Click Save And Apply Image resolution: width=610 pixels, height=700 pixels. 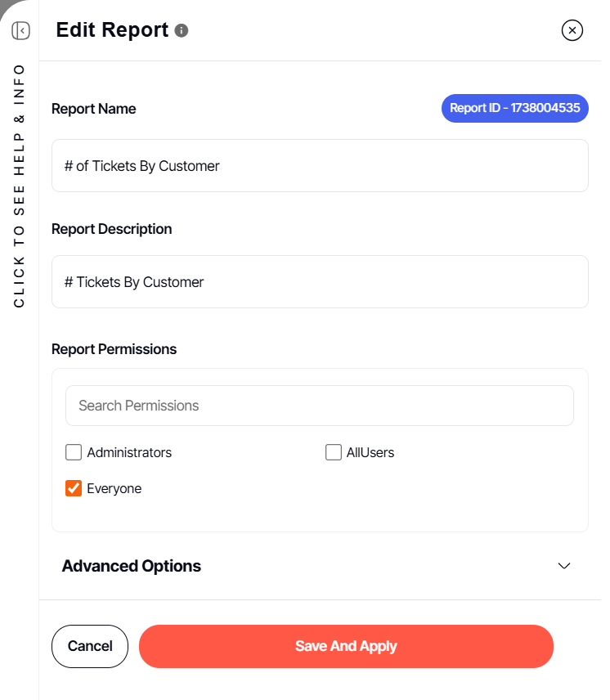(x=346, y=646)
